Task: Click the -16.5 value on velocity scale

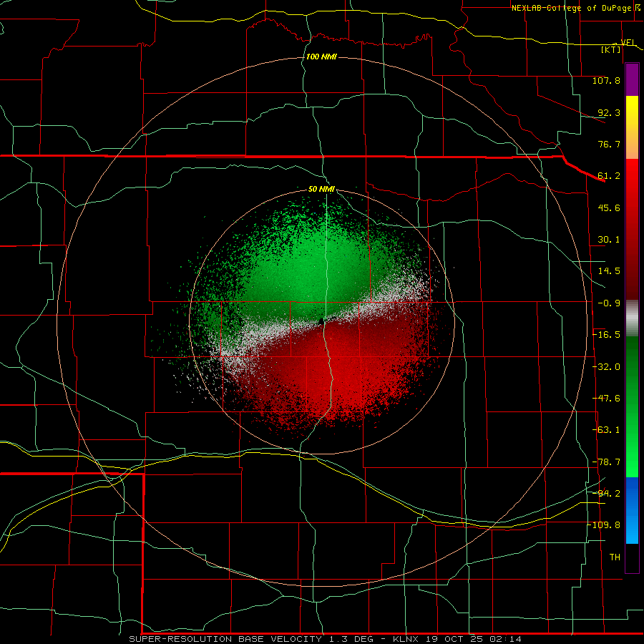Action: coord(606,335)
